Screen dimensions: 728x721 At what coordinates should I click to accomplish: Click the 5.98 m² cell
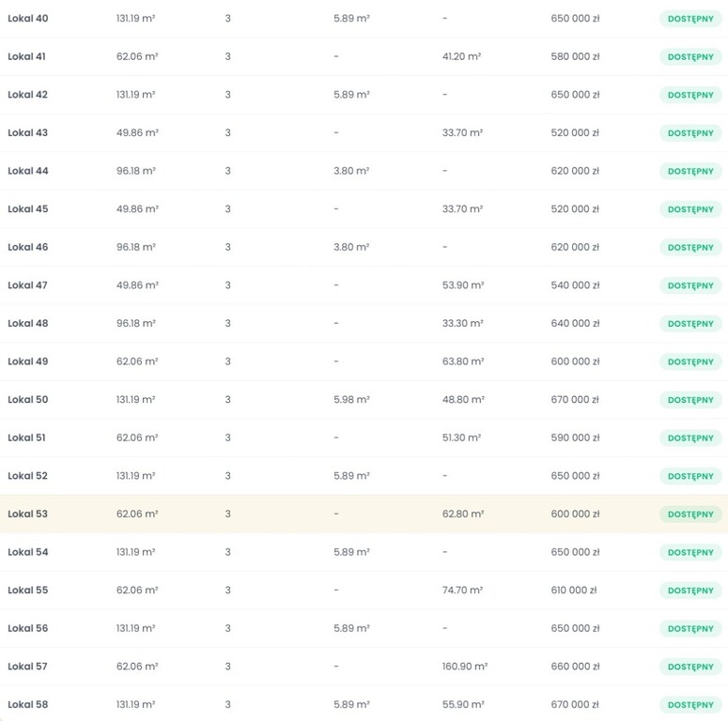(351, 400)
